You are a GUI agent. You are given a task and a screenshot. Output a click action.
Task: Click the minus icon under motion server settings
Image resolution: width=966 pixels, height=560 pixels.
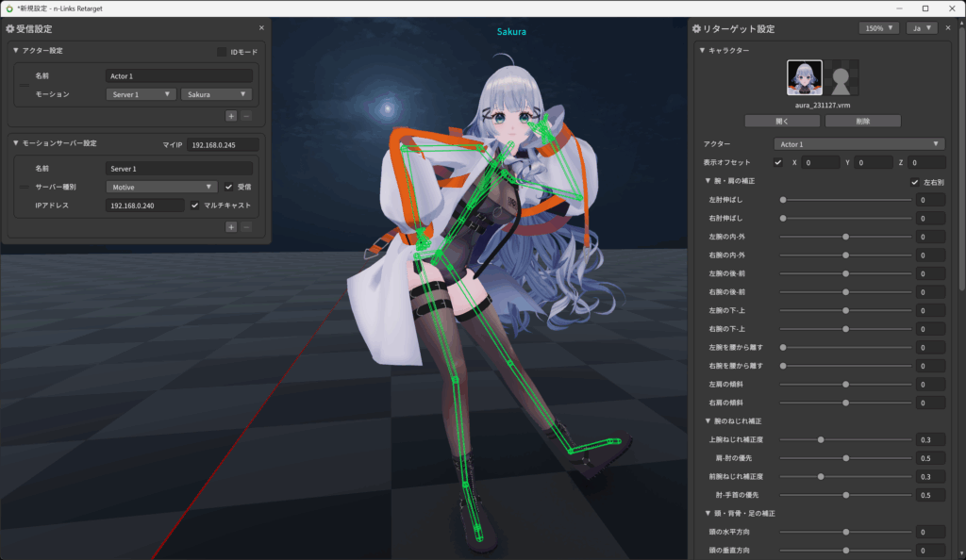(x=246, y=226)
